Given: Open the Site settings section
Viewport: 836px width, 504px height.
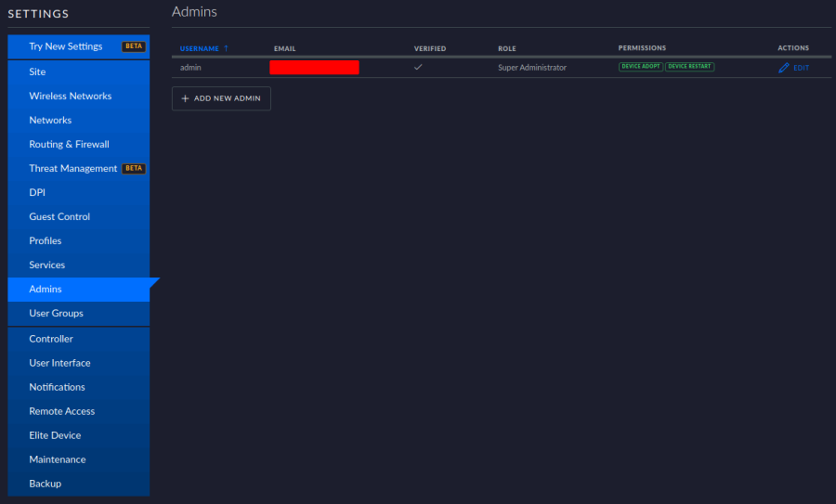Looking at the screenshot, I should (37, 71).
